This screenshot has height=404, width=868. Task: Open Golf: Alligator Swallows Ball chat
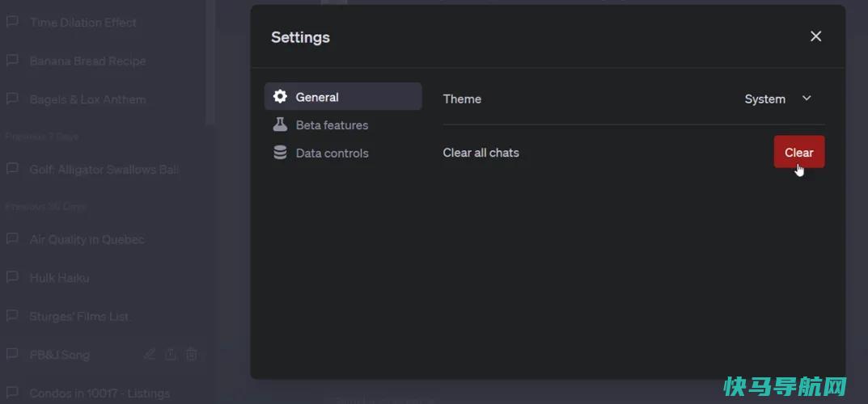(103, 170)
